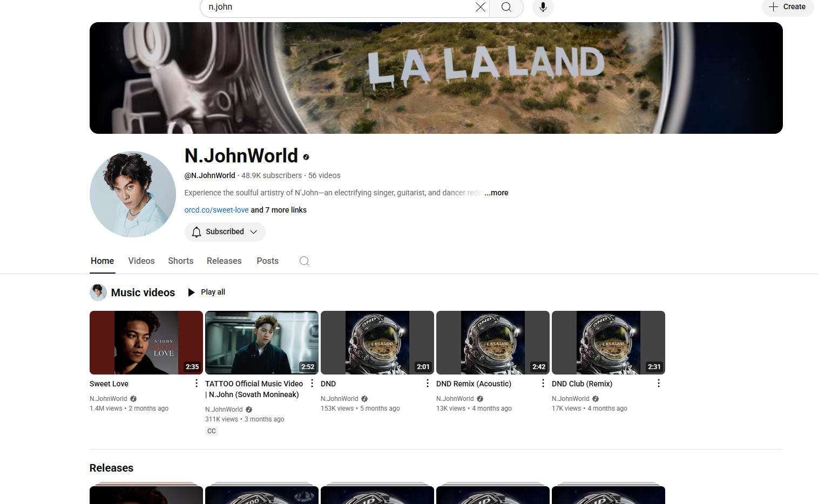Search within channel using tab-bar magnifier icon
This screenshot has width=818, height=504.
(305, 261)
